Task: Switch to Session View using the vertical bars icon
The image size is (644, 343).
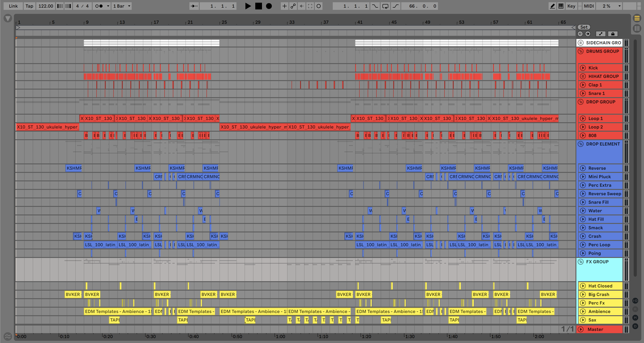Action: (637, 28)
